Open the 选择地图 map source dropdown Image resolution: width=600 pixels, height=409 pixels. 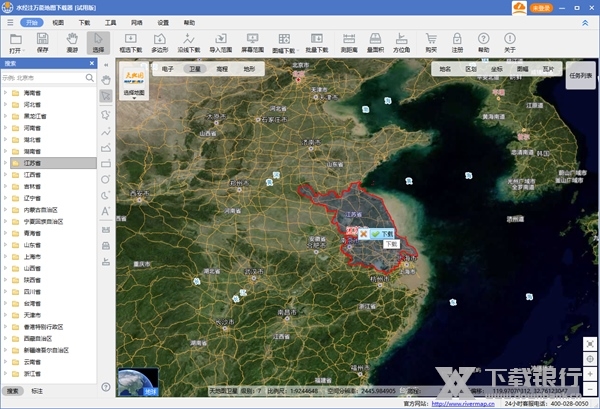(134, 93)
